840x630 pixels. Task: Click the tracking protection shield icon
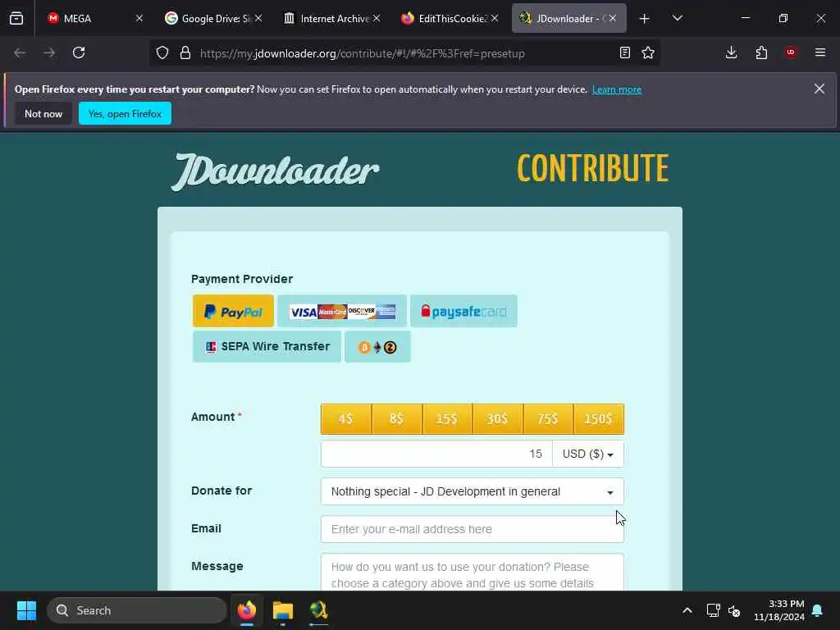point(162,52)
